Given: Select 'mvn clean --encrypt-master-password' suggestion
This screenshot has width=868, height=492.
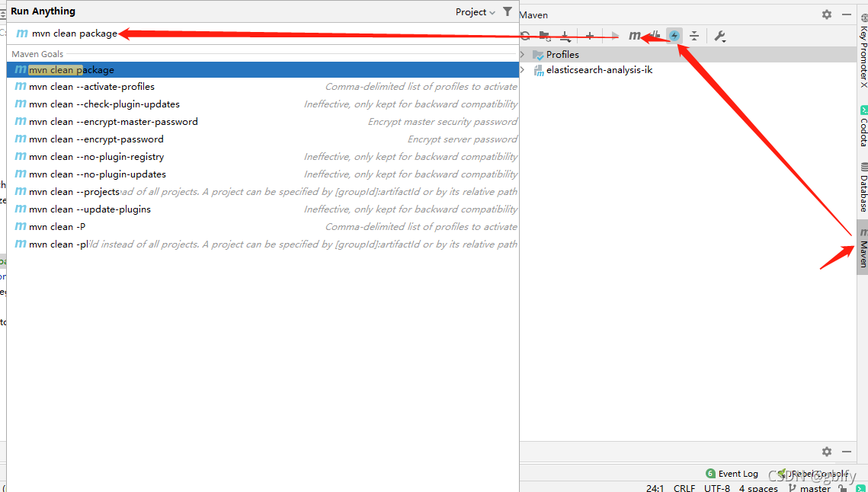Looking at the screenshot, I should 263,122.
